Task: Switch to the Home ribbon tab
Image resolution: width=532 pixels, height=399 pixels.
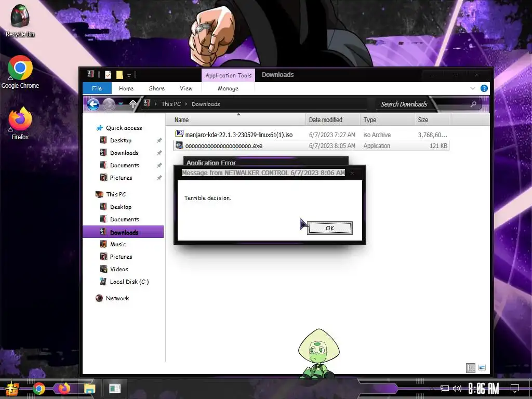Action: 126,88
